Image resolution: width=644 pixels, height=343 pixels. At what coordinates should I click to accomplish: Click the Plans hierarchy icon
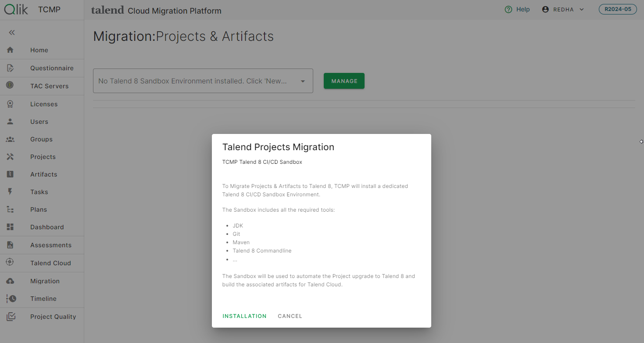pos(10,209)
